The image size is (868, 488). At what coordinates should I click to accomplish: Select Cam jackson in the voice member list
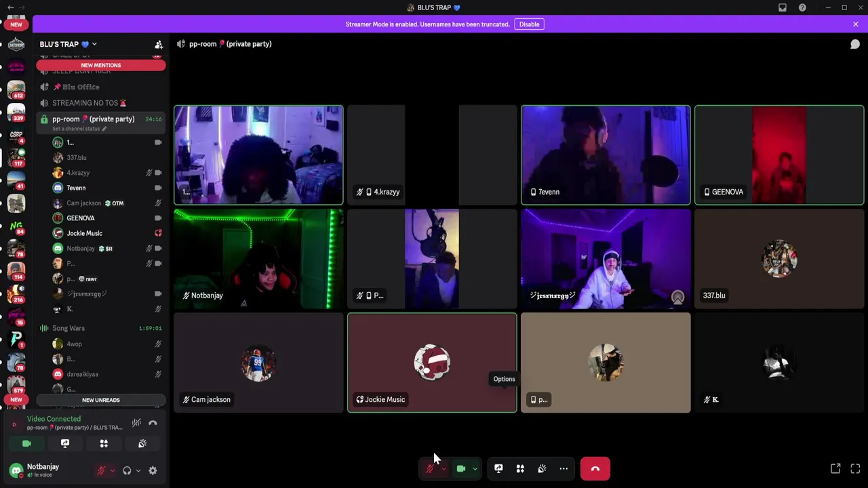[107, 203]
